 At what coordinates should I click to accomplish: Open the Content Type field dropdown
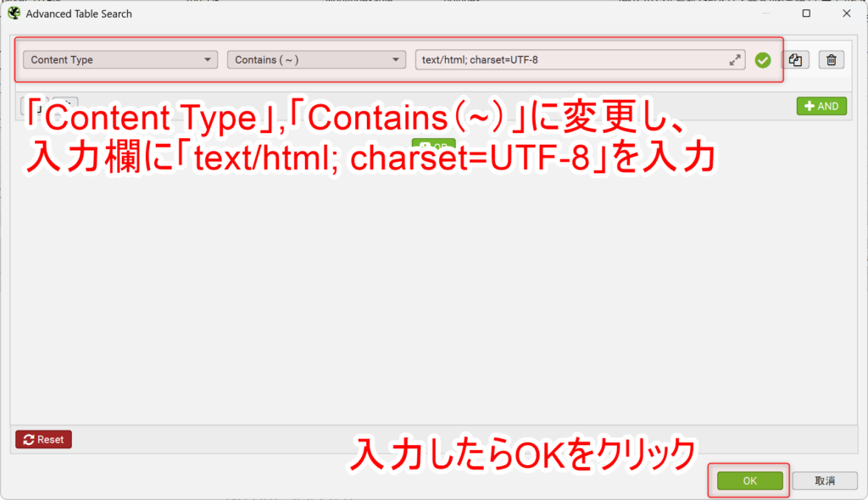pyautogui.click(x=120, y=59)
